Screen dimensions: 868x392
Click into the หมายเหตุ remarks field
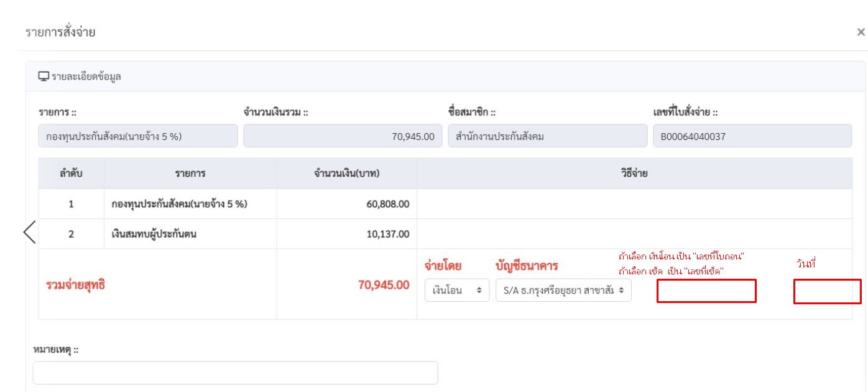[235, 373]
